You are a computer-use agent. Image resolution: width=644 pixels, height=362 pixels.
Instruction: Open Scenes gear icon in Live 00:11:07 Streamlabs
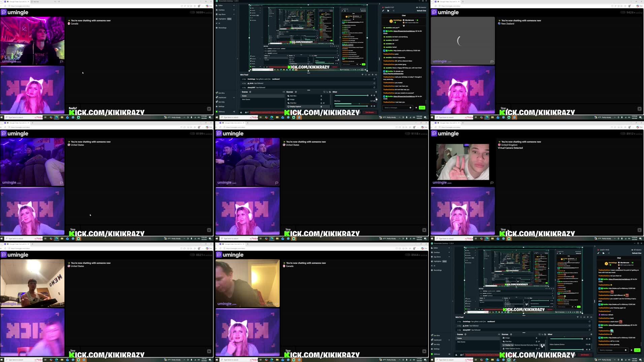tap(250, 92)
